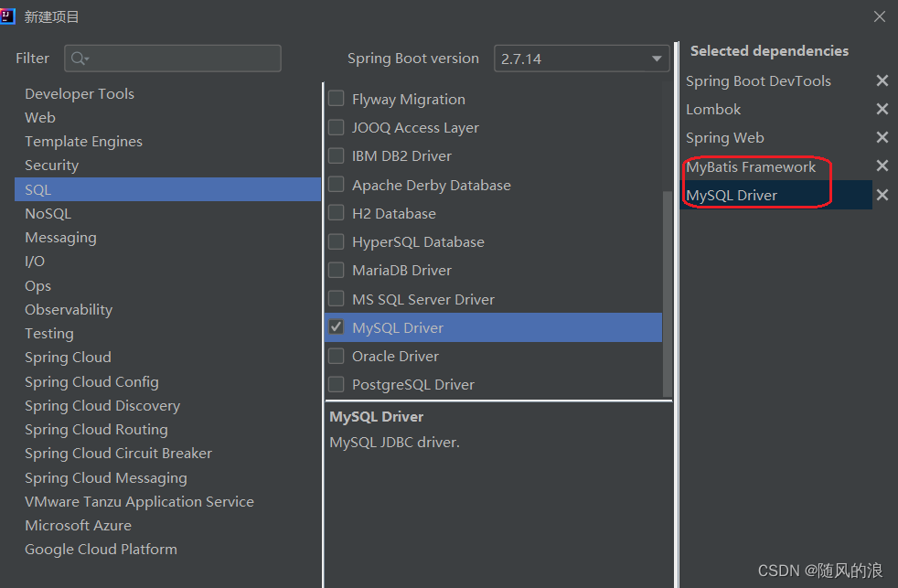Image resolution: width=898 pixels, height=588 pixels.
Task: Remove MySQL Driver dependency with X icon
Action: tap(882, 195)
